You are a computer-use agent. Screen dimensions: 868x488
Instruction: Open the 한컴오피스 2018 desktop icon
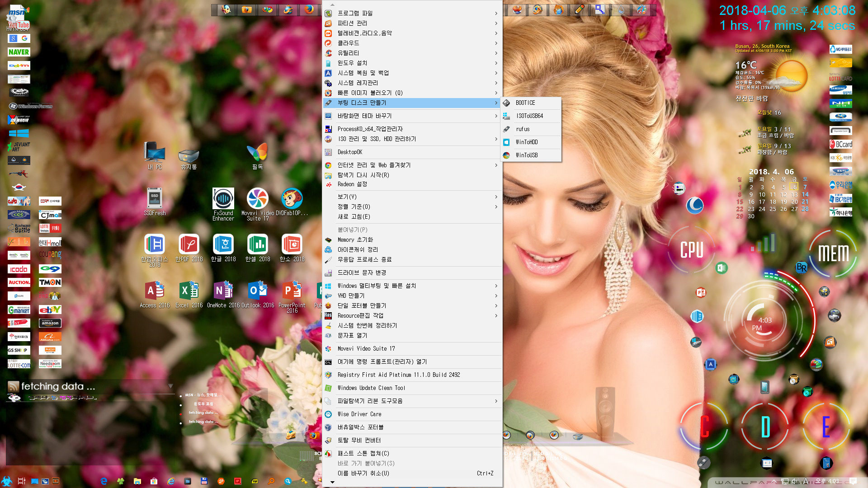(155, 250)
